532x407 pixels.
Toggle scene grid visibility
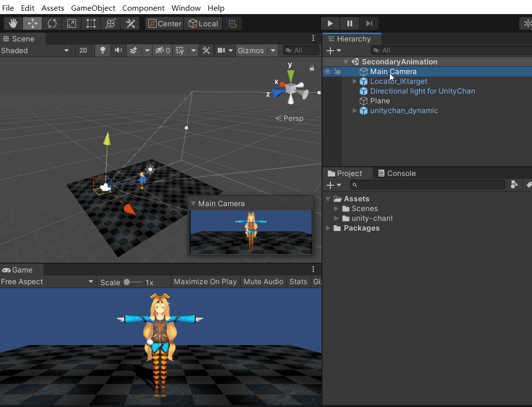(180, 51)
